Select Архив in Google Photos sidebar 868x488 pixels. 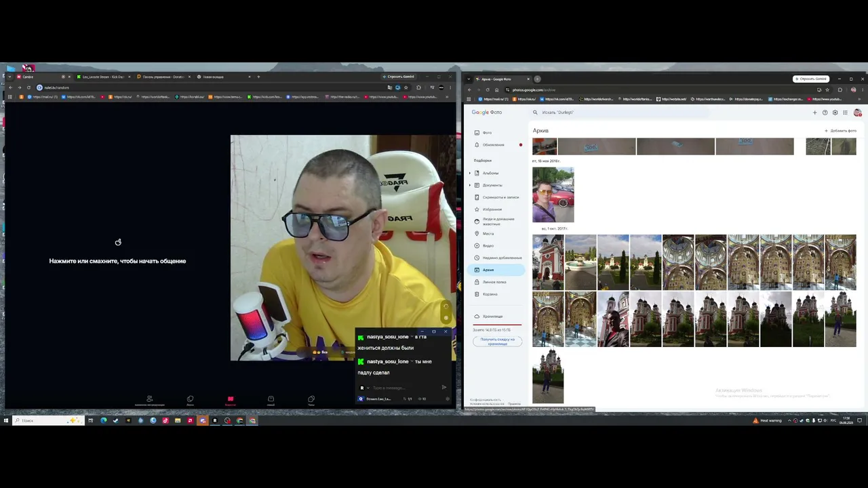[496, 270]
